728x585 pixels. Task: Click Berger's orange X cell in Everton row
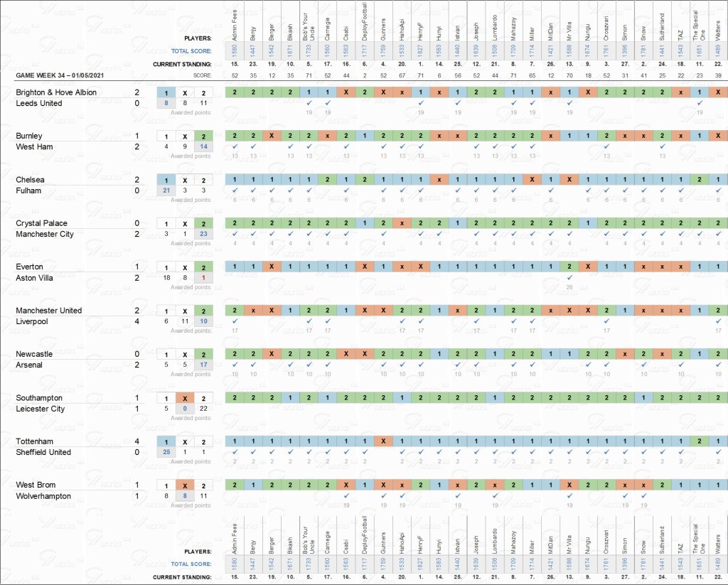click(271, 267)
